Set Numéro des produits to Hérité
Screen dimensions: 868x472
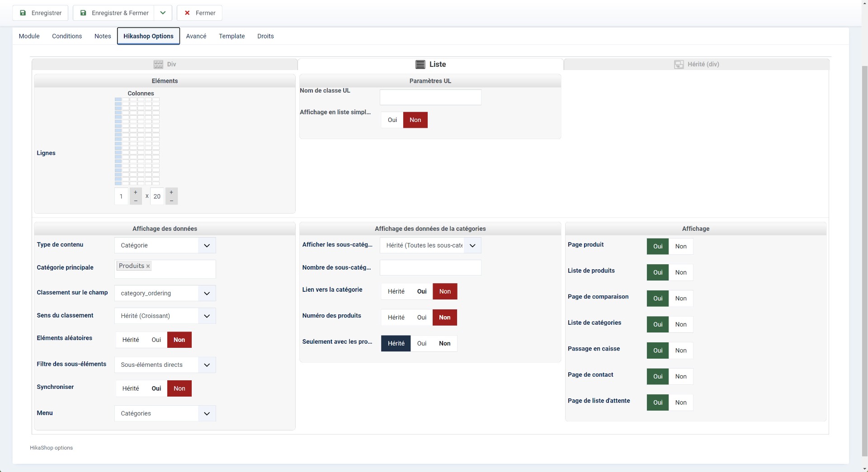click(396, 318)
